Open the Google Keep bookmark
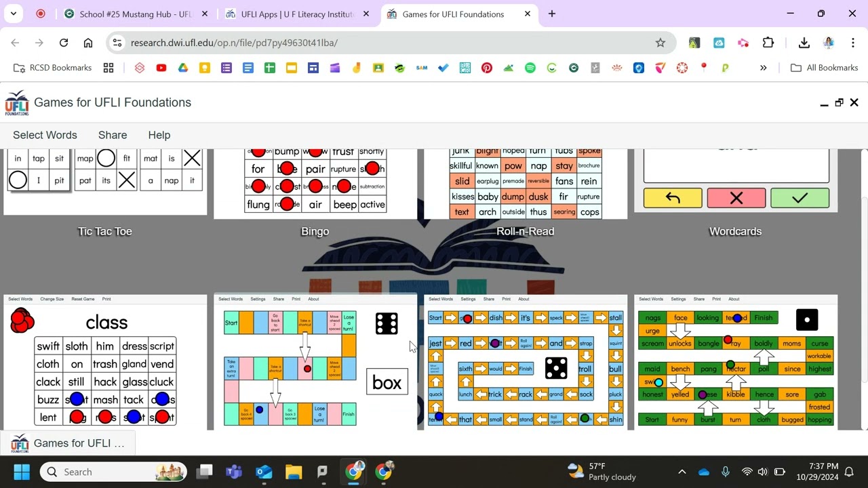Image resolution: width=868 pixels, height=488 pixels. 205,68
